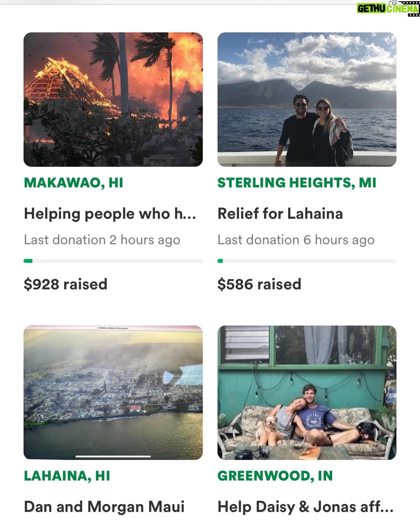The width and height of the screenshot is (420, 525).
Task: Click "Last donation 6 hours ago" text
Action: pyautogui.click(x=296, y=240)
